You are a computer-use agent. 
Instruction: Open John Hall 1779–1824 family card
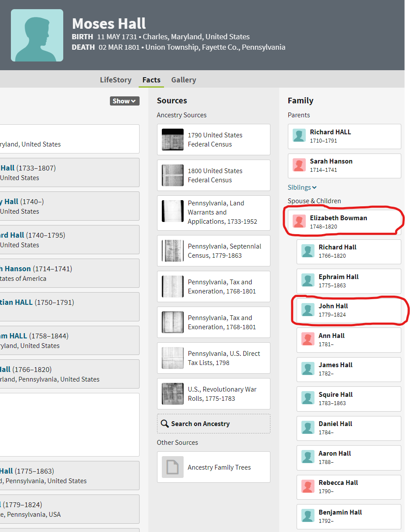tap(348, 310)
